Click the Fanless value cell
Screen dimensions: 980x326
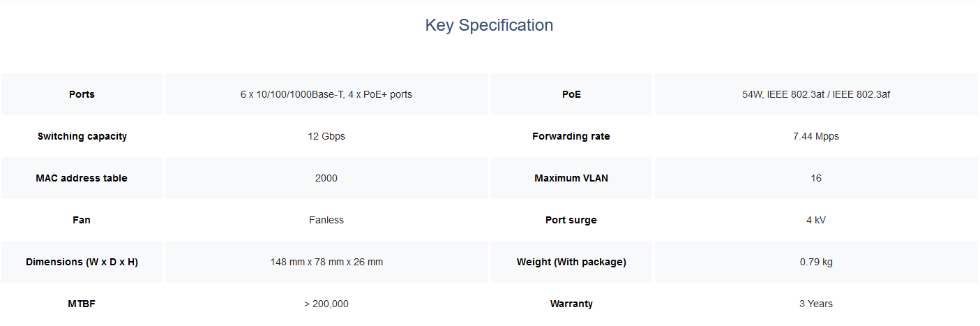pos(326,220)
